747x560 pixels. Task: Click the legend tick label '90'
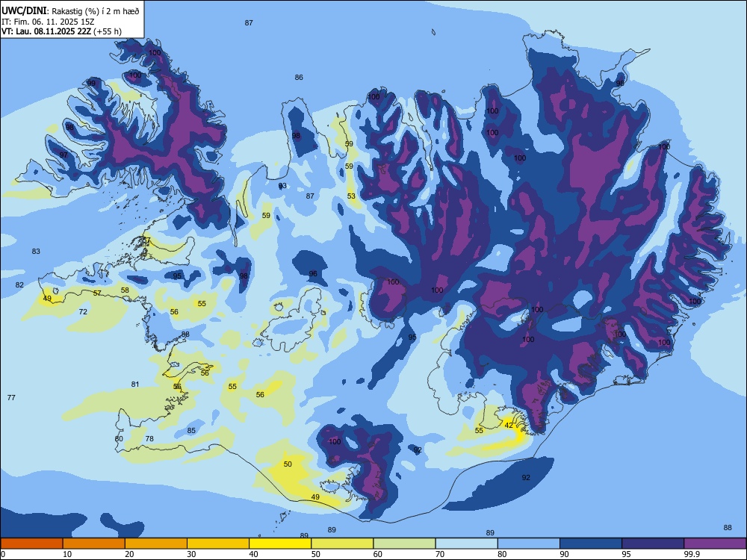pos(565,554)
